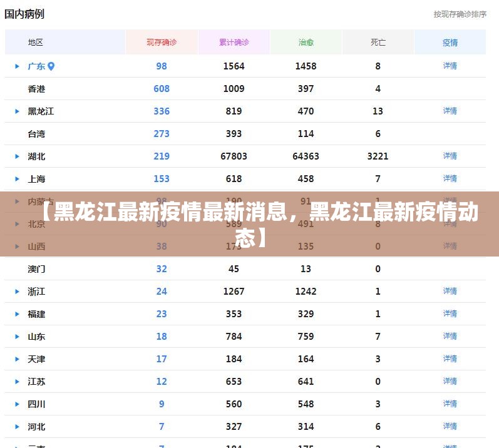The width and height of the screenshot is (499, 448).
Task: Click the 湖北 region name
Action: pos(36,156)
